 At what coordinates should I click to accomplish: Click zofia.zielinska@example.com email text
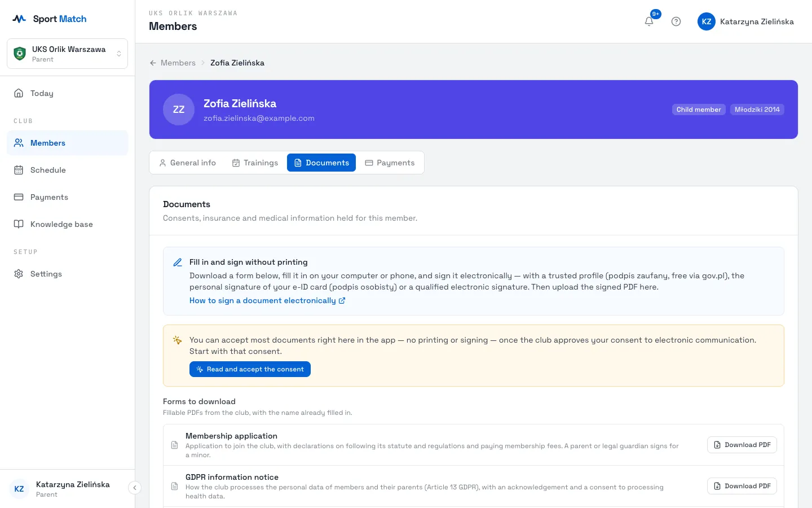(259, 118)
